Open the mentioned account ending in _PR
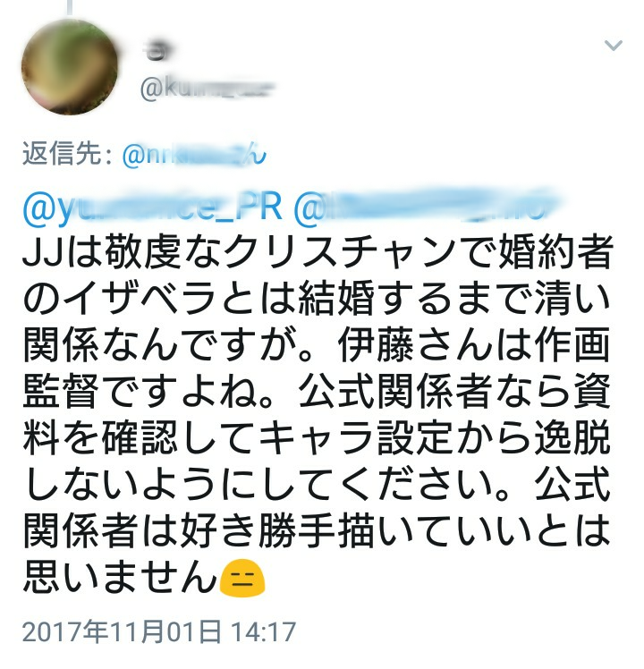 pyautogui.click(x=152, y=207)
